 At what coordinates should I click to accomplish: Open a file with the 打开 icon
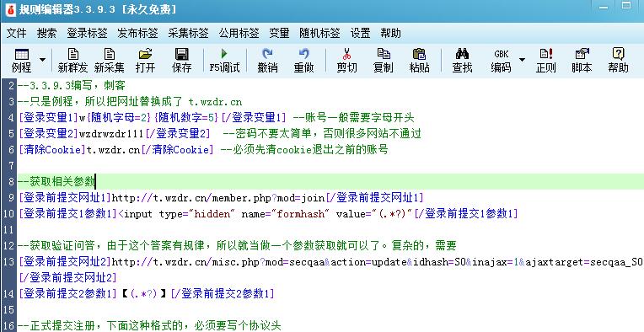(145, 61)
